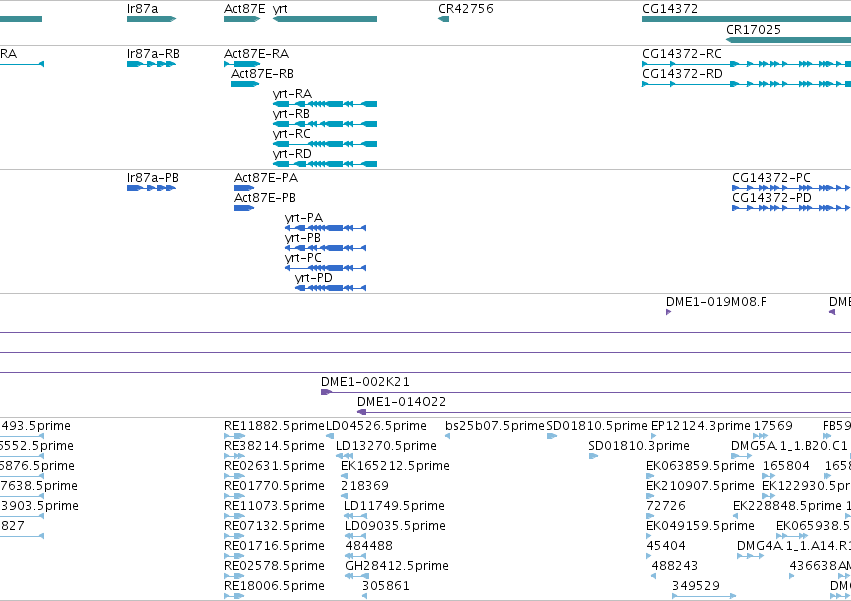Click the yrt-RA transcript glyph
Screen dimensions: 851x601
click(x=325, y=104)
